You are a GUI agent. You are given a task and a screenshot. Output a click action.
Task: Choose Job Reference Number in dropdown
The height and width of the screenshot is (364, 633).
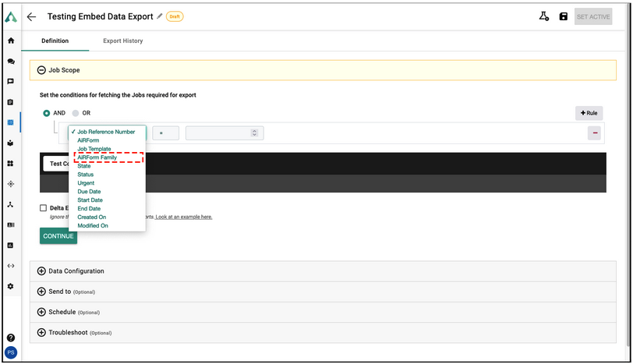[x=106, y=132]
